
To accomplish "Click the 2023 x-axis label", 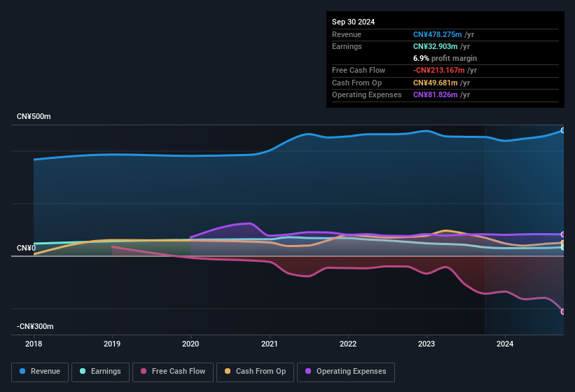I will (426, 344).
